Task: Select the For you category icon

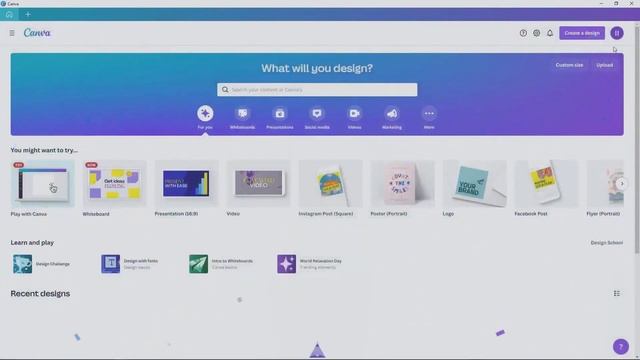Action: click(205, 113)
